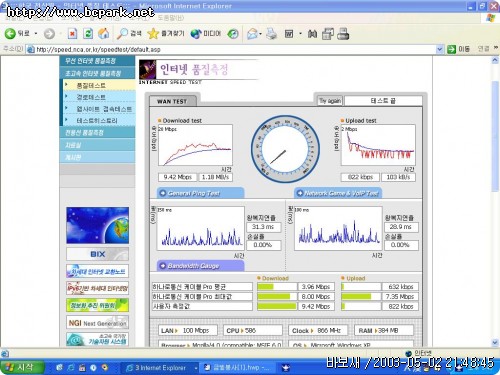The width and height of the screenshot is (500, 375).
Task: Open the Network Game & VoIP Test header
Action: point(338,193)
